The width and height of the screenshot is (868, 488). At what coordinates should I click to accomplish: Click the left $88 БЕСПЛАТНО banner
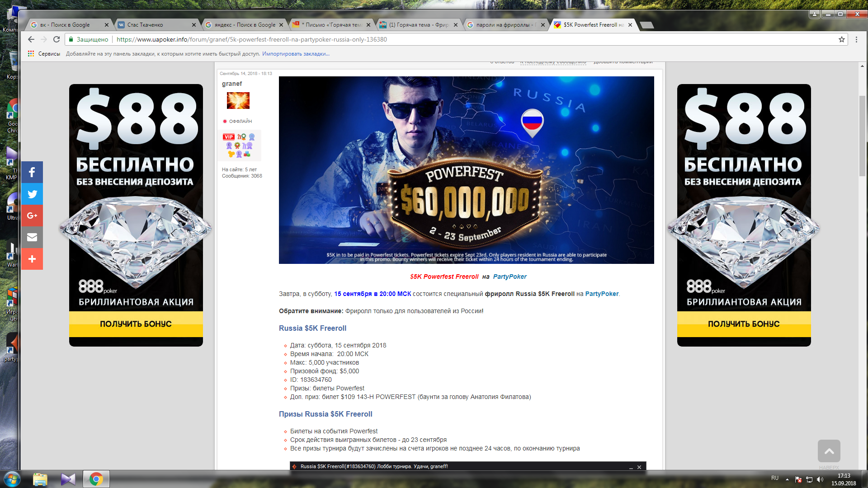click(136, 215)
